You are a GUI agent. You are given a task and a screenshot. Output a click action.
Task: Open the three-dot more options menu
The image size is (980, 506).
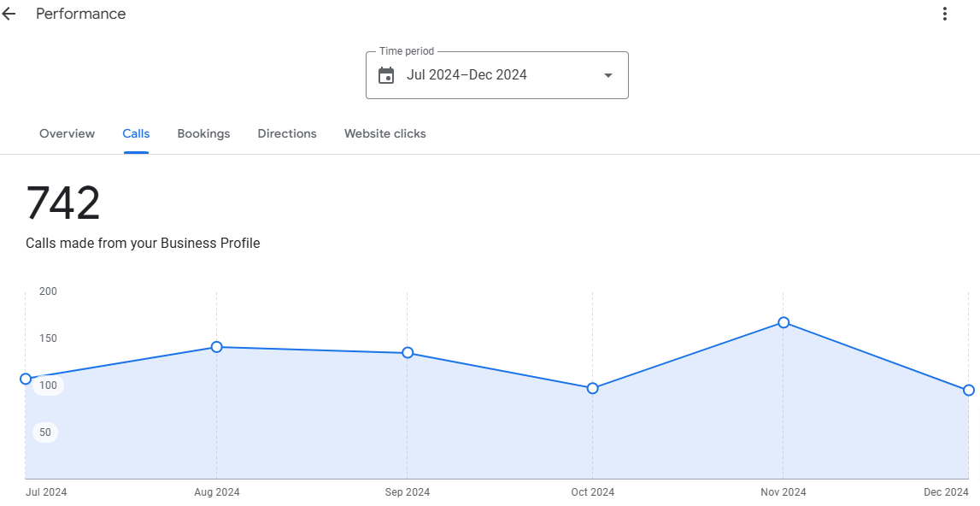[x=944, y=14]
